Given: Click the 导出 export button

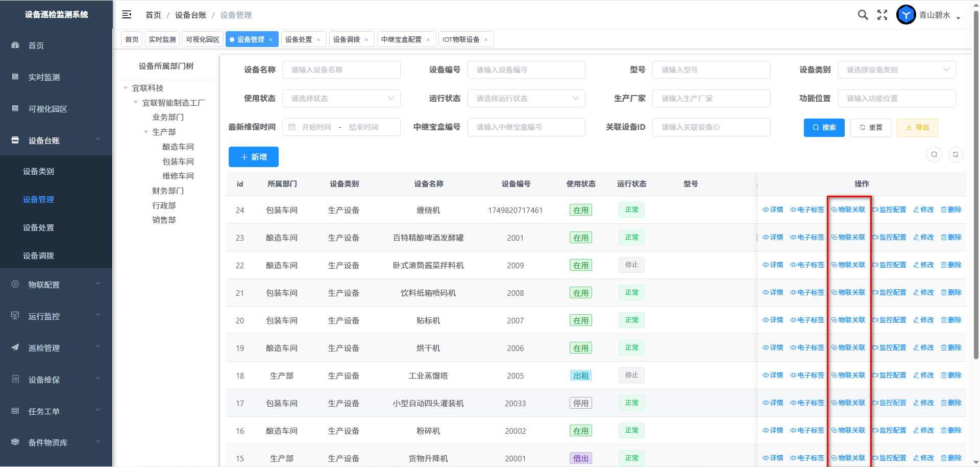Looking at the screenshot, I should tap(917, 128).
